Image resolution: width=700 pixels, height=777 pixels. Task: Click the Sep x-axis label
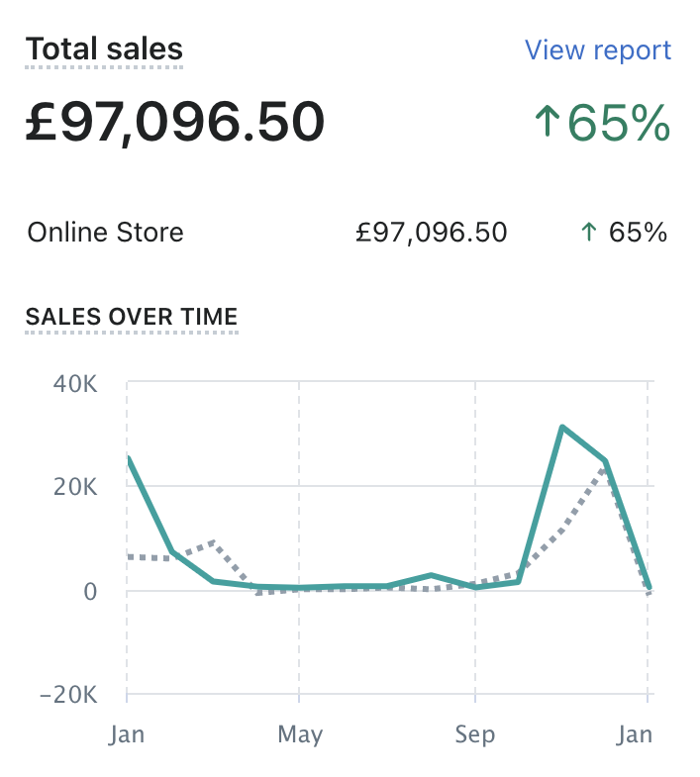(475, 734)
